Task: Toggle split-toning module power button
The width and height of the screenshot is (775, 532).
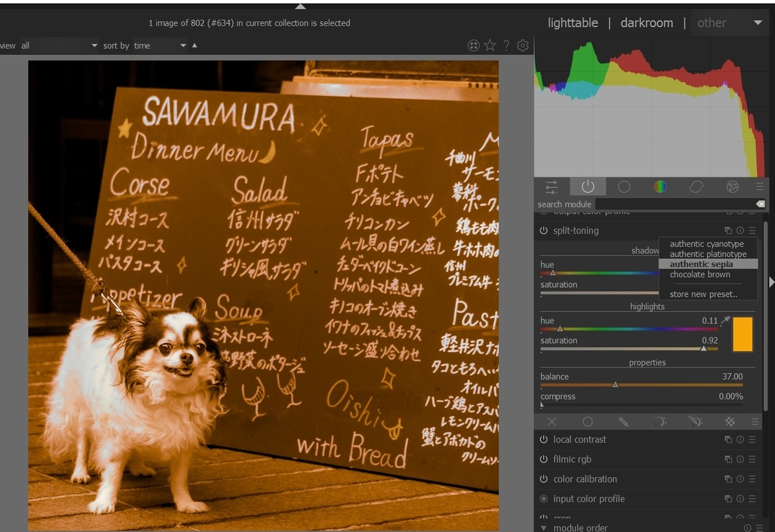Action: point(544,230)
